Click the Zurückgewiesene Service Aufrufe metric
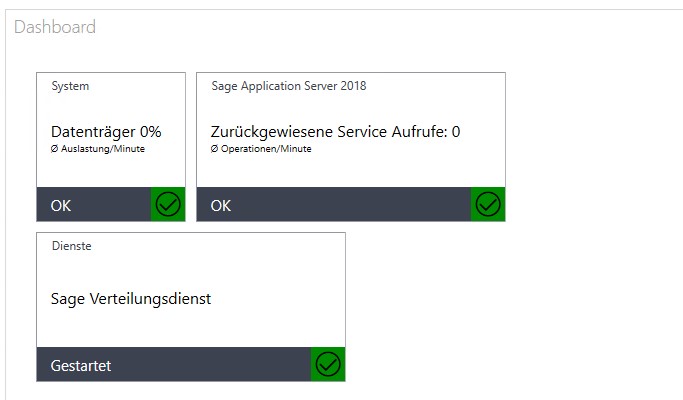Image resolution: width=683 pixels, height=400 pixels. pyautogui.click(x=335, y=131)
